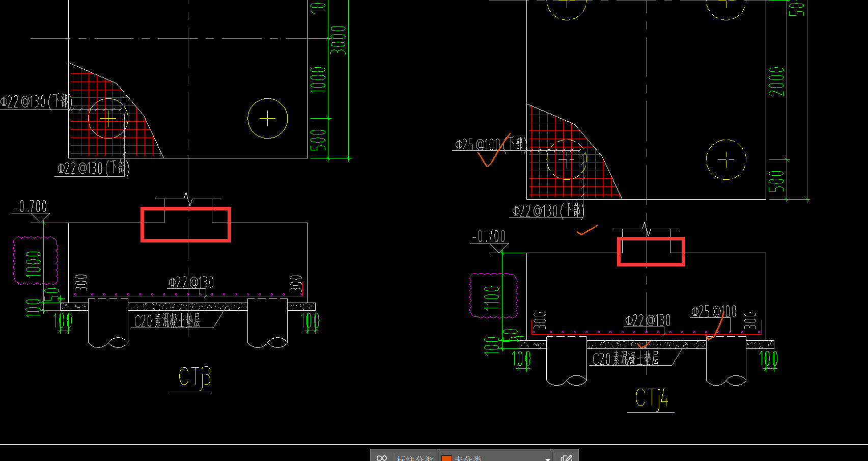Select the right pile under CTj3 section
The width and height of the screenshot is (868, 461).
pyautogui.click(x=268, y=323)
